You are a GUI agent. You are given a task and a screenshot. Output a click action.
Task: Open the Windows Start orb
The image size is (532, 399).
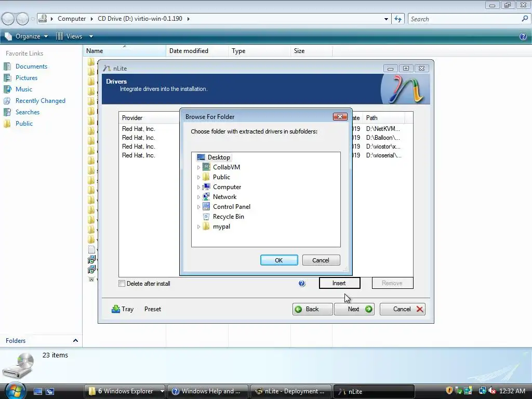[15, 391]
